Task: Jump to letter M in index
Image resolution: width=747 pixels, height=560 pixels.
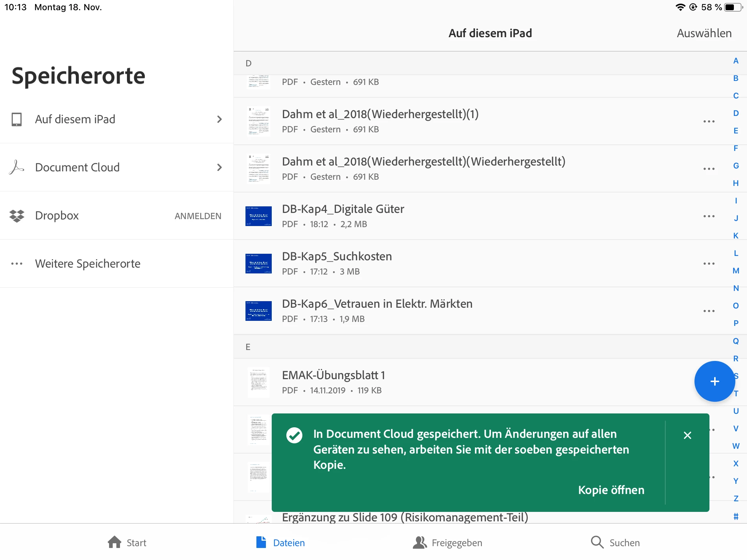Action: tap(736, 271)
